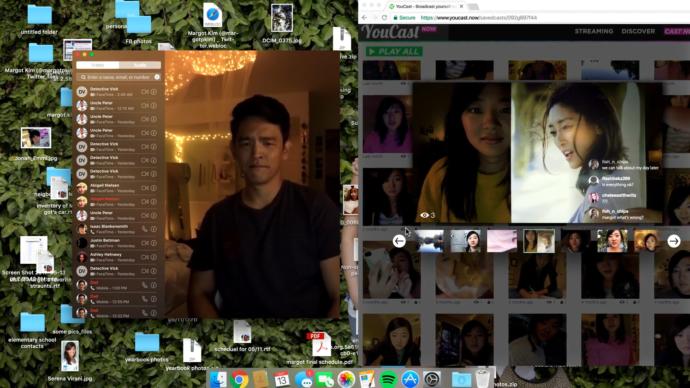Click the add contact plus icon in FaceTime search
The image size is (690, 388).
tap(157, 77)
